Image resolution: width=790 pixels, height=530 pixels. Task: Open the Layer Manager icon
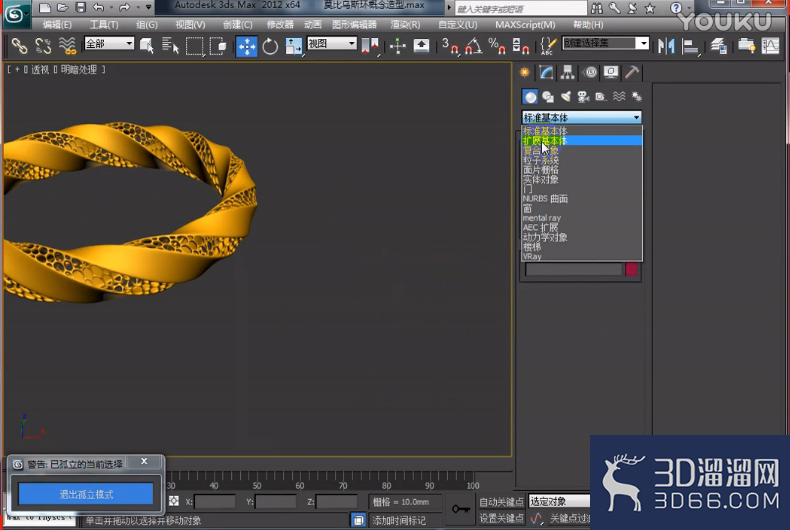[x=718, y=46]
